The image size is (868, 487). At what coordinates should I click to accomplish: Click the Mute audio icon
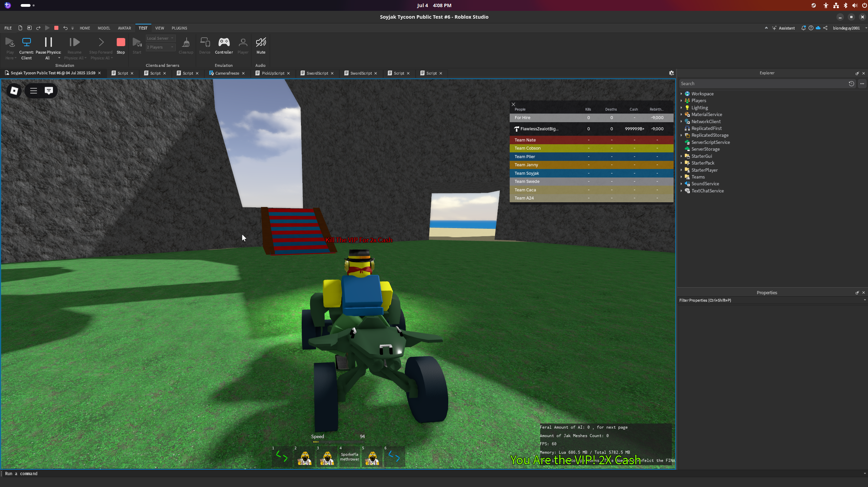(261, 42)
